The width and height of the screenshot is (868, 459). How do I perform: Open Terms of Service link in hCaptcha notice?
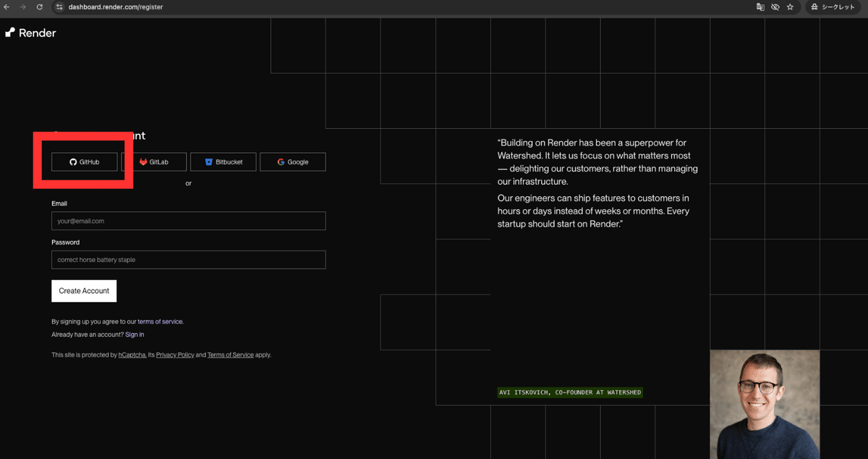(x=231, y=355)
